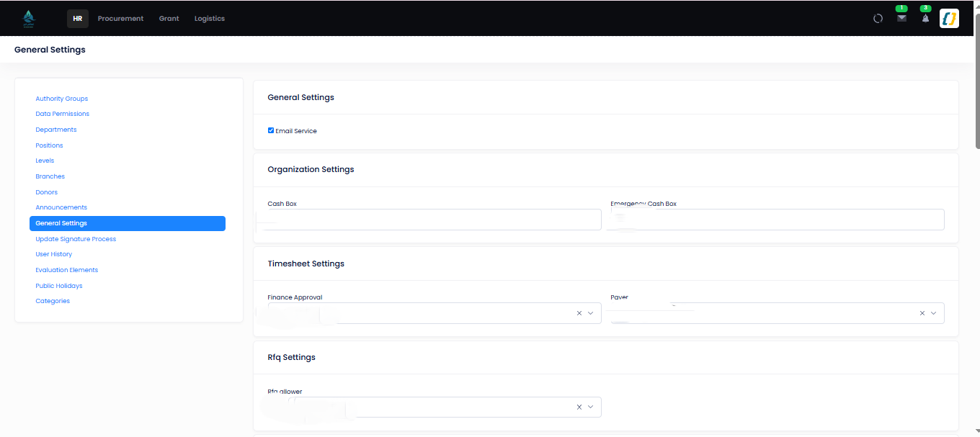The height and width of the screenshot is (437, 980).
Task: Open Positions settings page
Action: click(x=49, y=145)
